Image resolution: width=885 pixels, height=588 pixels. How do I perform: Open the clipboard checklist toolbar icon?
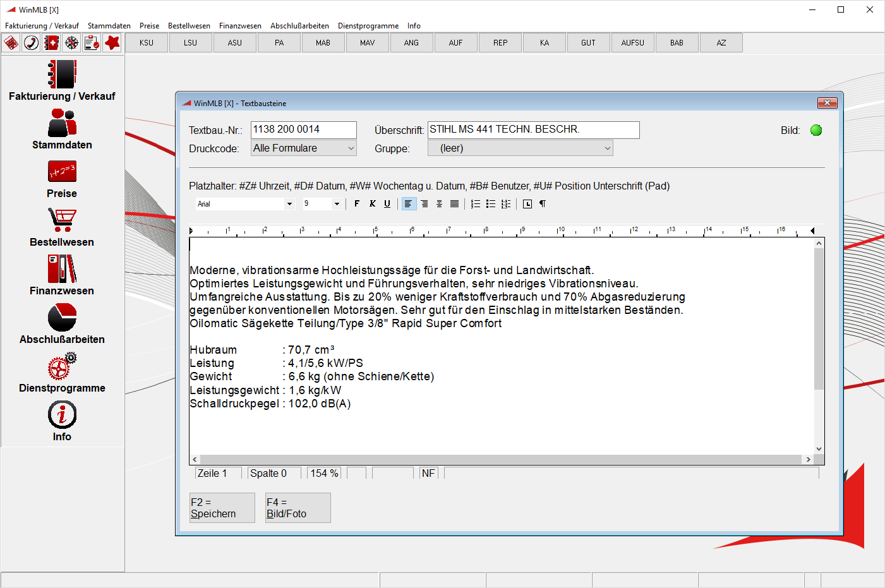(92, 43)
